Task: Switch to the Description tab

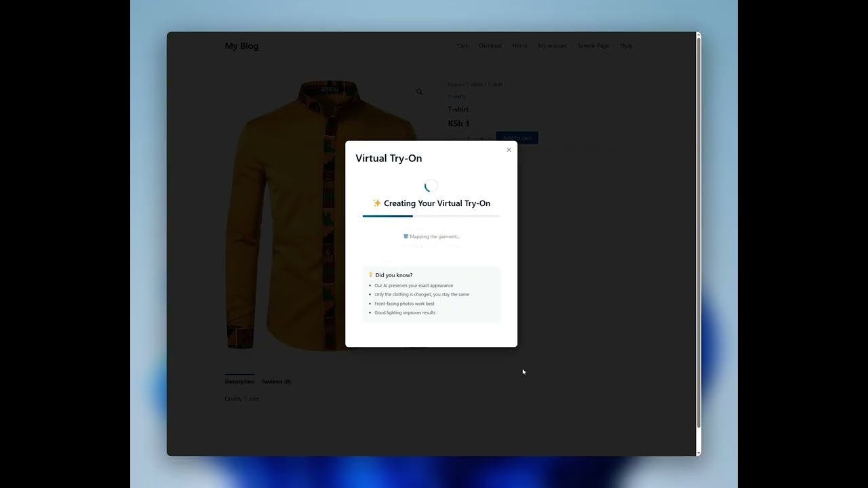Action: 239,381
